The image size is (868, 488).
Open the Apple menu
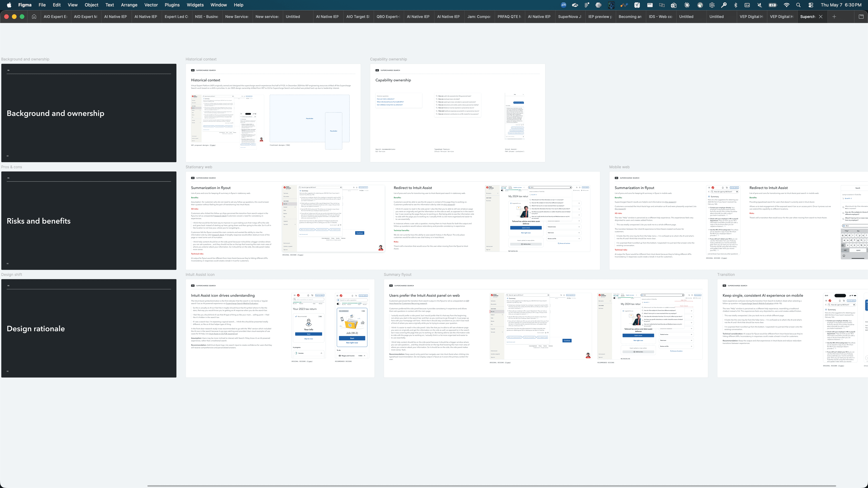[9, 5]
